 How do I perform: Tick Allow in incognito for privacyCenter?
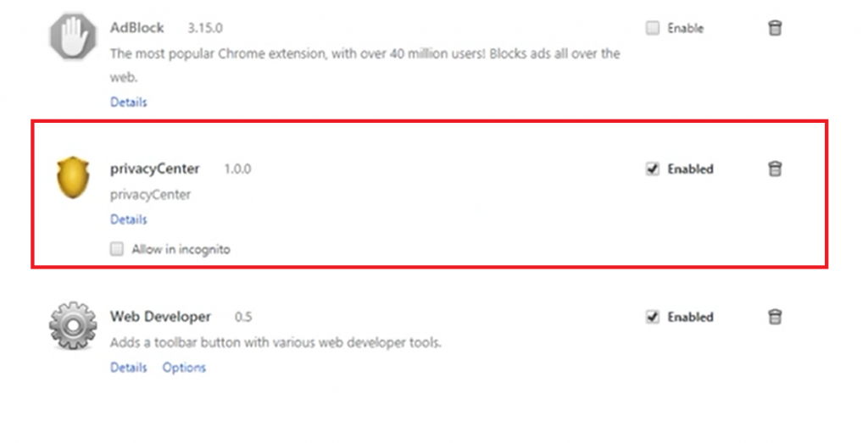[117, 249]
